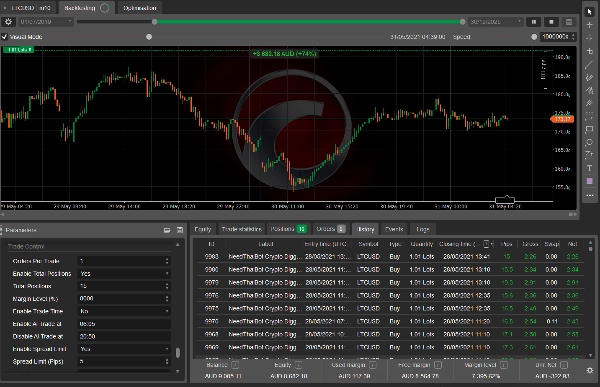Adjust the Speed value stepper
600x387 pixels.
point(573,37)
